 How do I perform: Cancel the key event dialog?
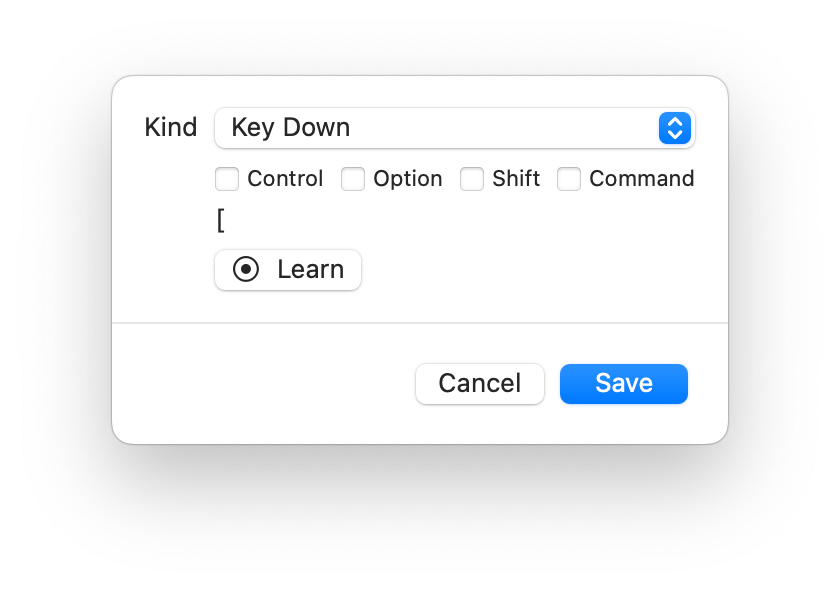pyautogui.click(x=480, y=384)
